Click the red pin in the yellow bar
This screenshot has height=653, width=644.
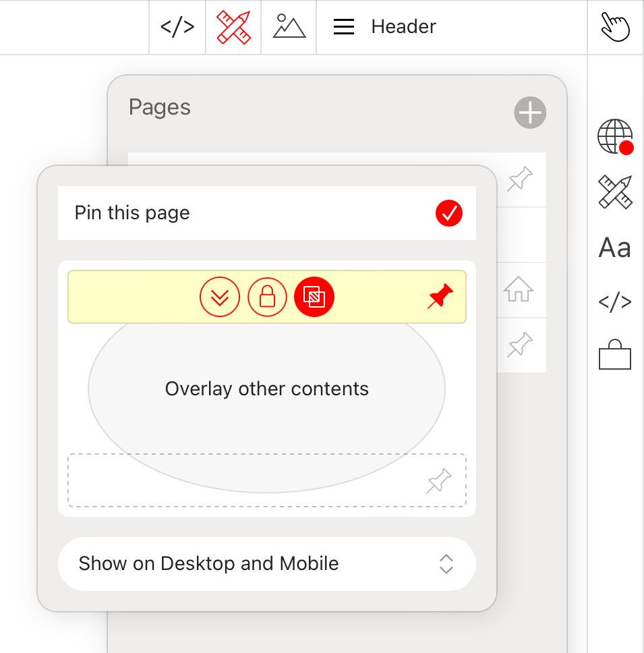coord(440,295)
